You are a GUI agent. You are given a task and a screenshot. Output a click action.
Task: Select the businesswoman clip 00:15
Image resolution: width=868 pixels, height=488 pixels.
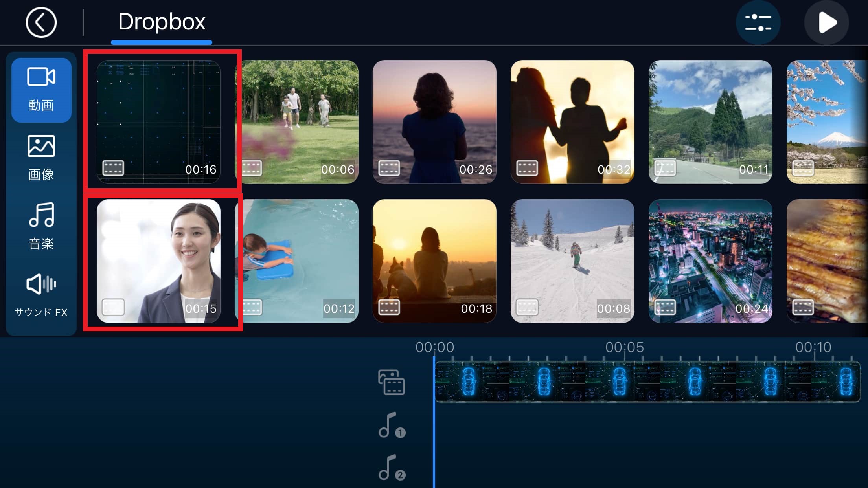click(x=158, y=261)
